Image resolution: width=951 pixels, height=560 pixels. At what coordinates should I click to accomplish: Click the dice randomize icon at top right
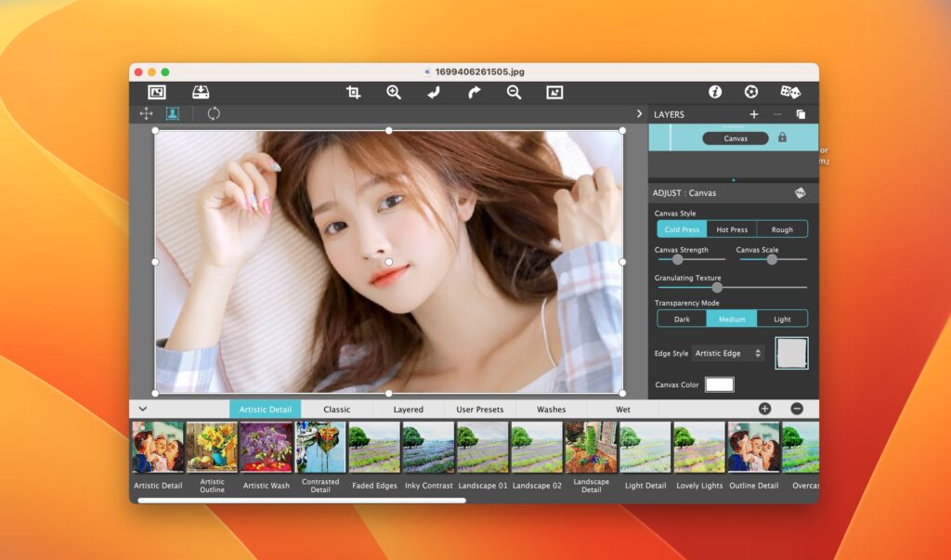[x=790, y=92]
